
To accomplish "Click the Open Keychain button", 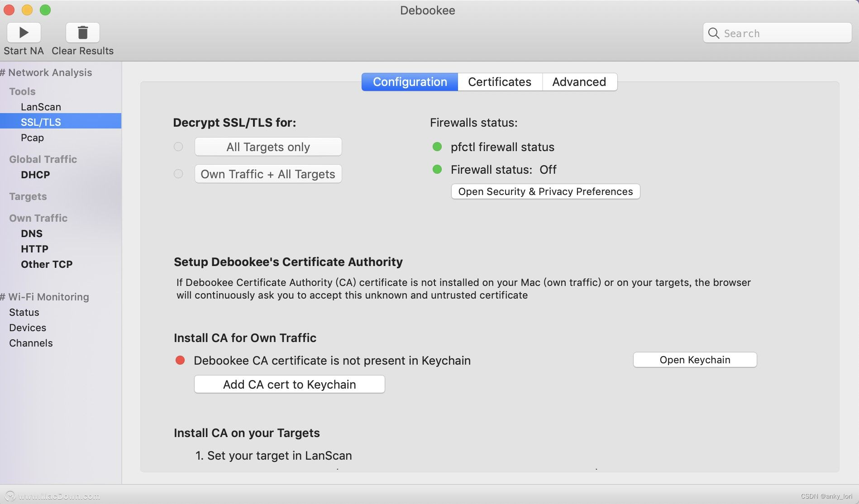I will pos(695,360).
